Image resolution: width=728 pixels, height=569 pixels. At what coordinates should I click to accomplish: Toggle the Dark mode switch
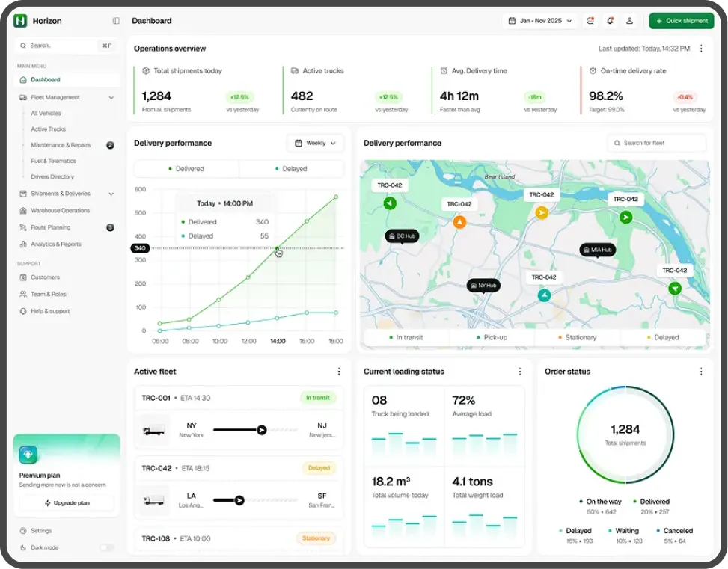point(107,547)
